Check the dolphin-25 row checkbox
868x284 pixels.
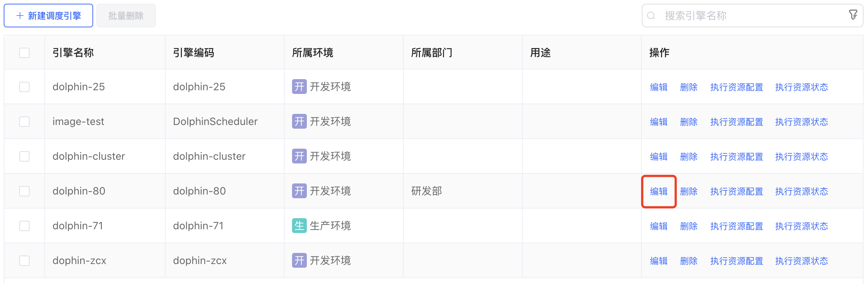24,87
